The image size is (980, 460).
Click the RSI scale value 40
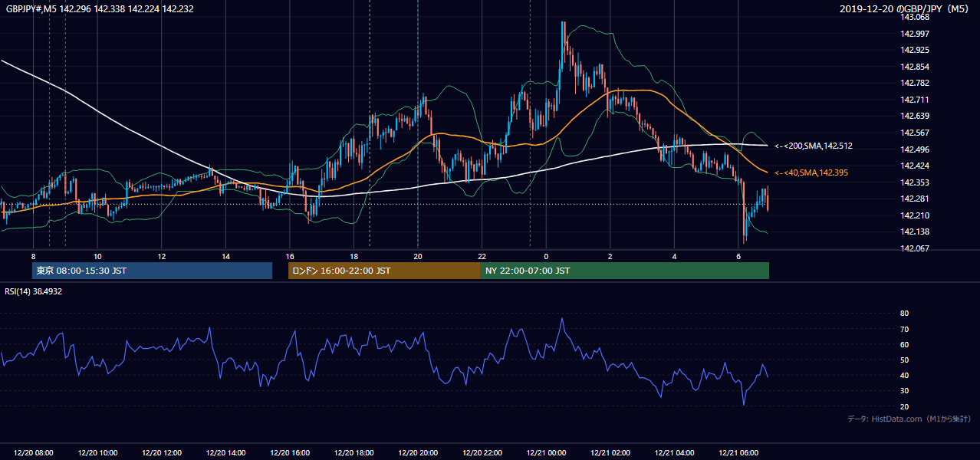click(904, 375)
